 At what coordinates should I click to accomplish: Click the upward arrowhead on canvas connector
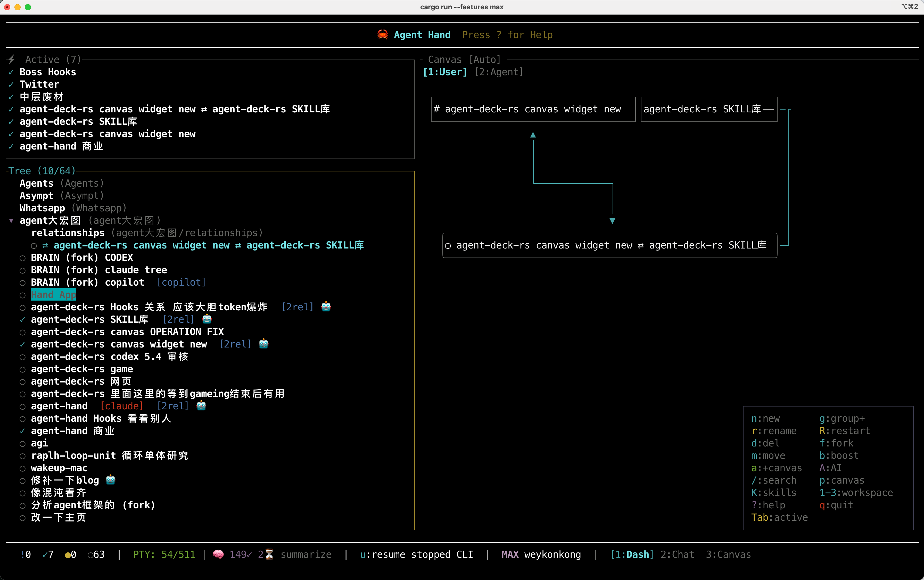pyautogui.click(x=533, y=135)
